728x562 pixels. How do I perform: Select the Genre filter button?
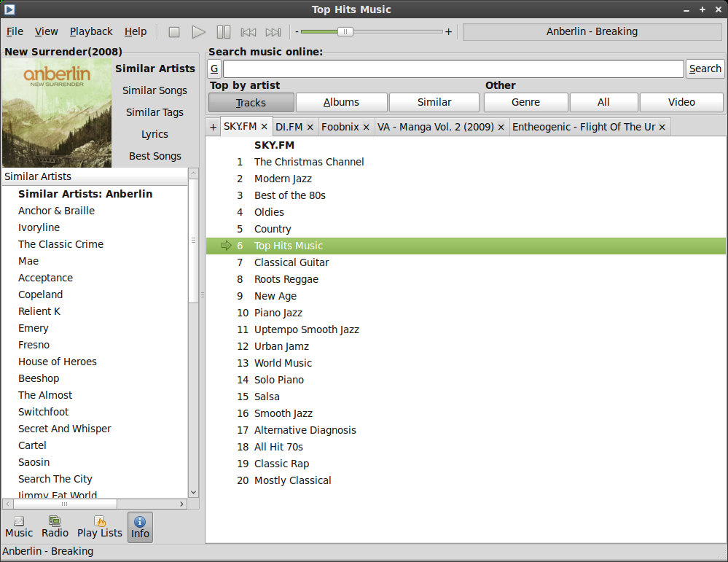coord(525,102)
